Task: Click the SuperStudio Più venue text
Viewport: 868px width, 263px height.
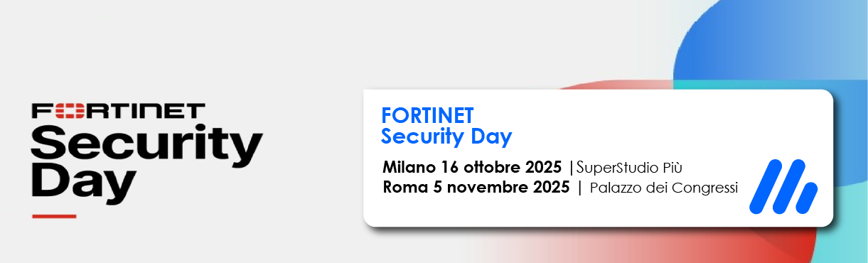Action: pos(629,168)
